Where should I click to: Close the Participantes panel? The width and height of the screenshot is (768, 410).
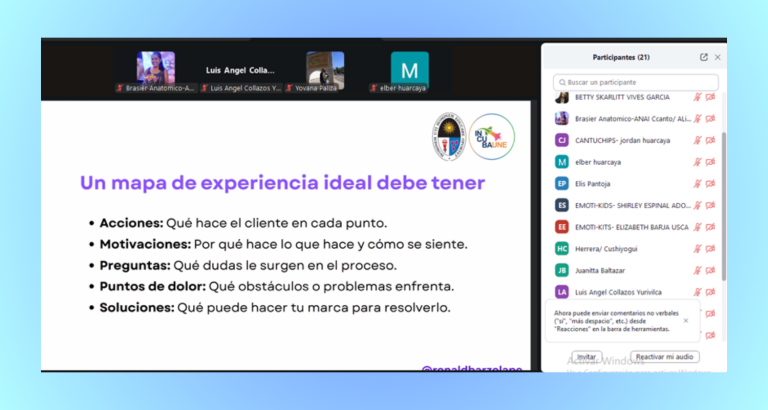[718, 57]
